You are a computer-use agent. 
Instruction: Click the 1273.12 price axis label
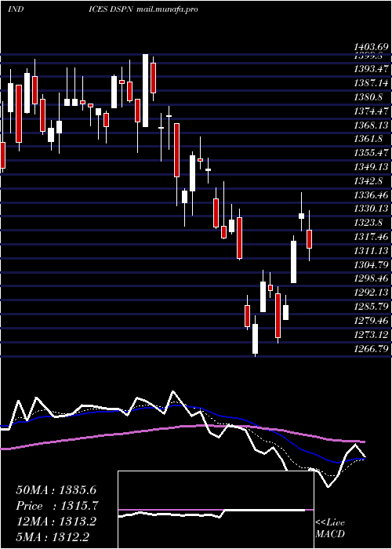coord(371,334)
